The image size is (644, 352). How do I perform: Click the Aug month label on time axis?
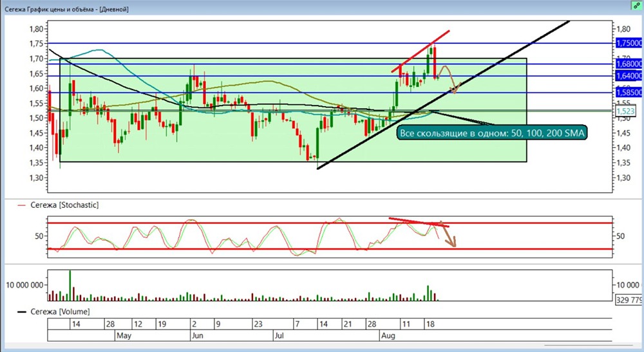click(x=388, y=335)
